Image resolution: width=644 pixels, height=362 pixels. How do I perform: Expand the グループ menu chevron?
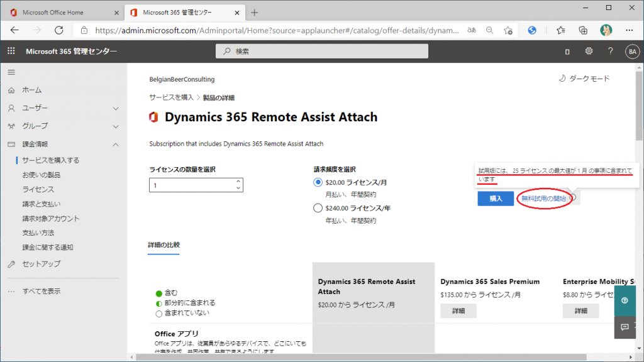click(x=116, y=126)
